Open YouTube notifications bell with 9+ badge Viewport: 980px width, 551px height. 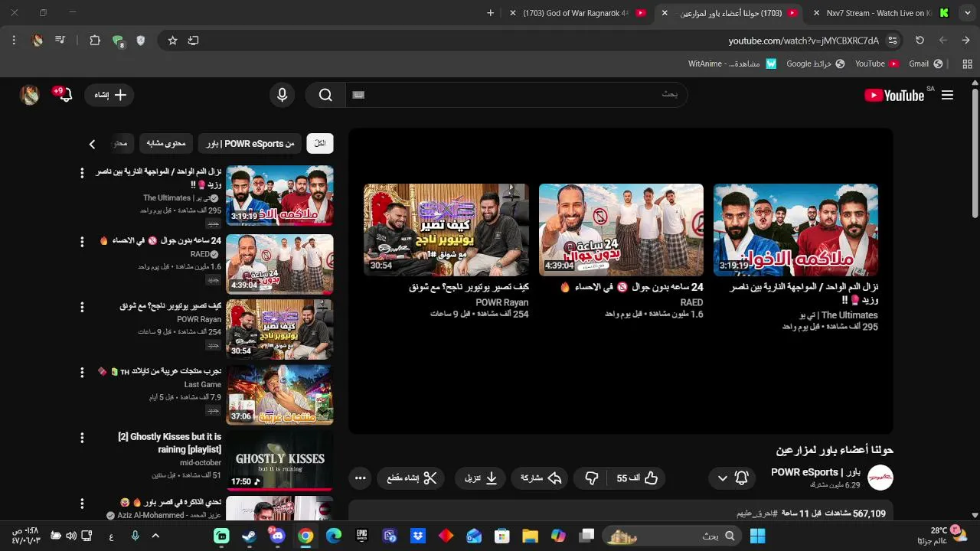point(64,94)
